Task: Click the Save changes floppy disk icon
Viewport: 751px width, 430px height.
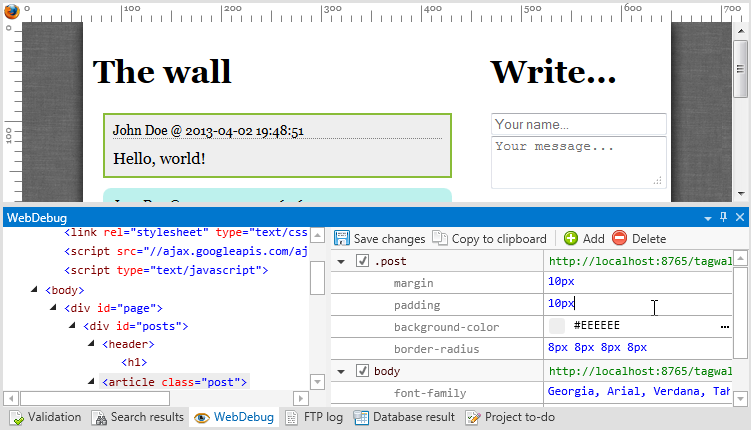Action: [x=341, y=238]
